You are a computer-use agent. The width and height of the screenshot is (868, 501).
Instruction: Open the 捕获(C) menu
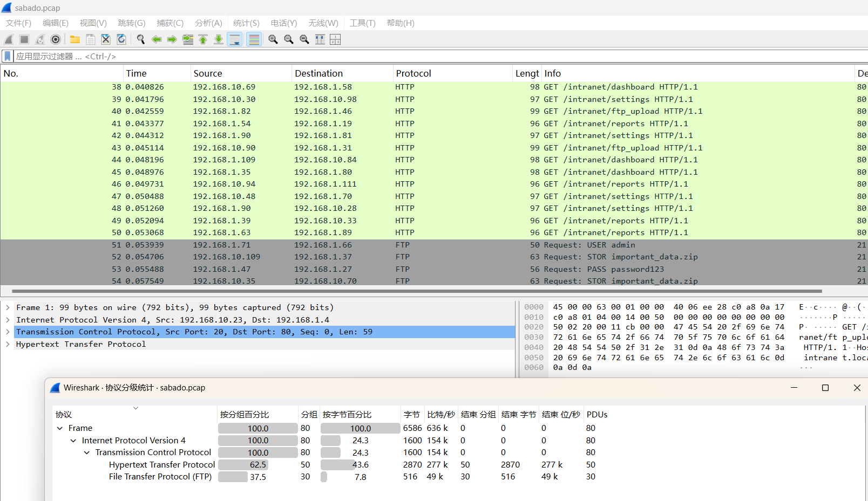[170, 23]
